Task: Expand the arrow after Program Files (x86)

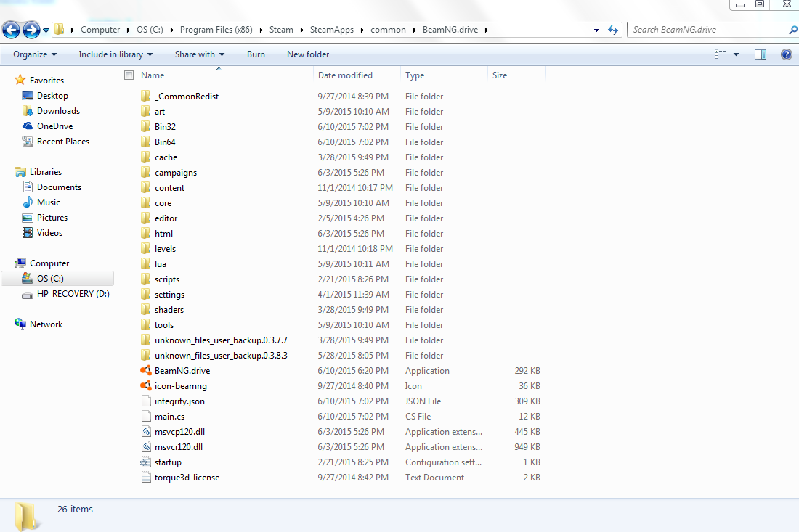Action: (261, 30)
